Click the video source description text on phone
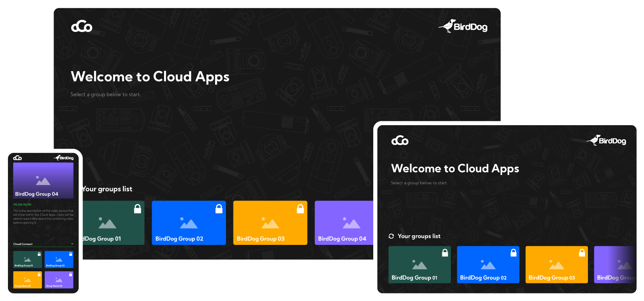 [44, 216]
